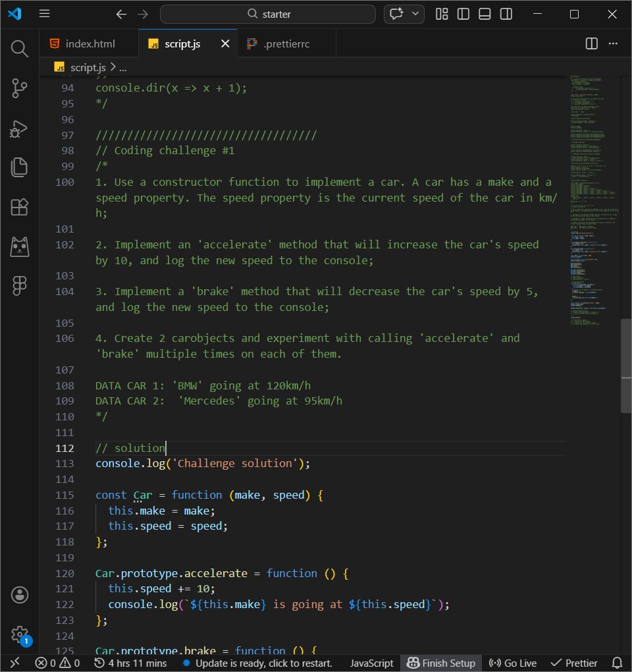
Task: Open the Explorer files view
Action: pyautogui.click(x=20, y=167)
